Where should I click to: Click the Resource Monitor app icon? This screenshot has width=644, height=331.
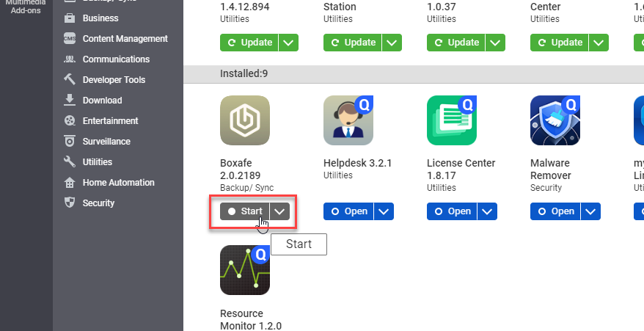tap(245, 270)
